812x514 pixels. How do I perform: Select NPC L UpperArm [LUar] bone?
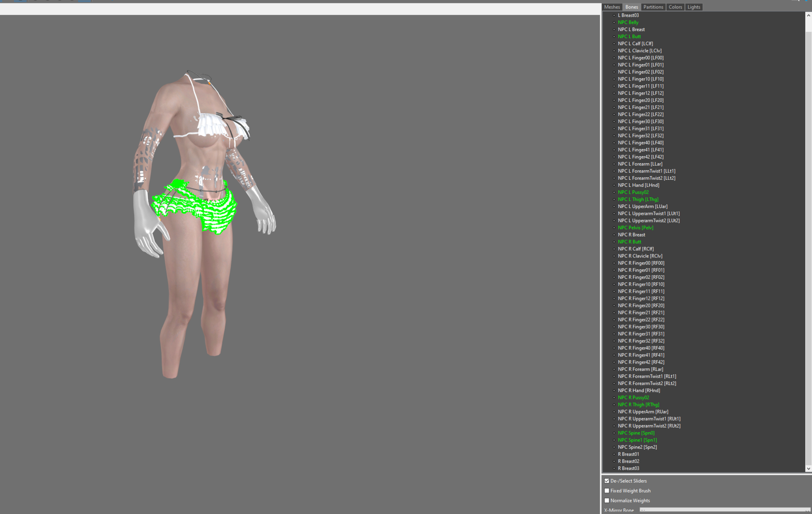pos(642,207)
